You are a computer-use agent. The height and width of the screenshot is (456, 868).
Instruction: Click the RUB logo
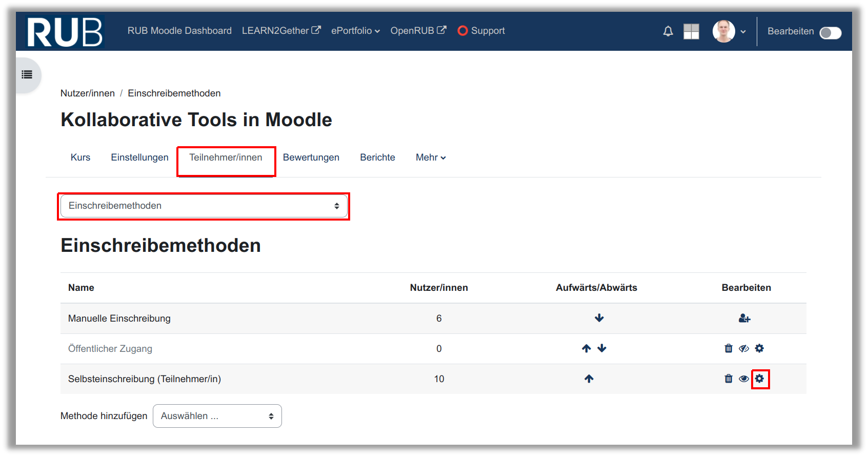pos(65,32)
